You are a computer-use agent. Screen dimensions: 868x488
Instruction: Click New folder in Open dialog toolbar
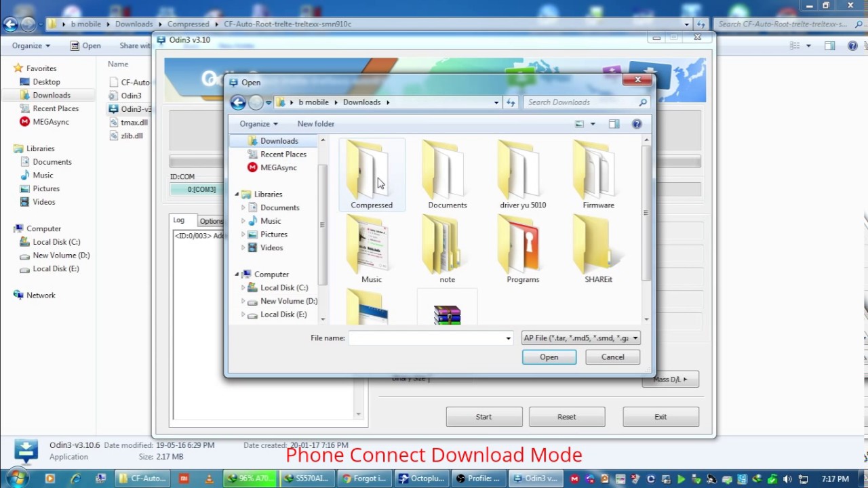(x=315, y=124)
